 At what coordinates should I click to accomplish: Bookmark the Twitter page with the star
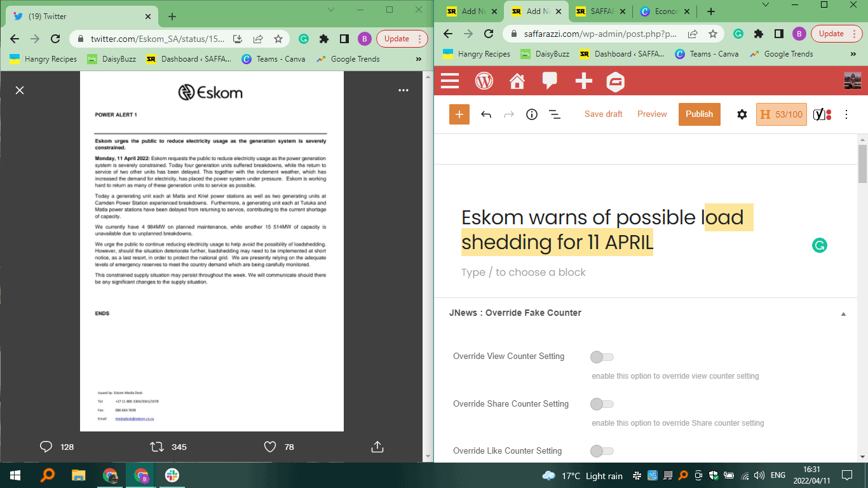[x=278, y=39]
